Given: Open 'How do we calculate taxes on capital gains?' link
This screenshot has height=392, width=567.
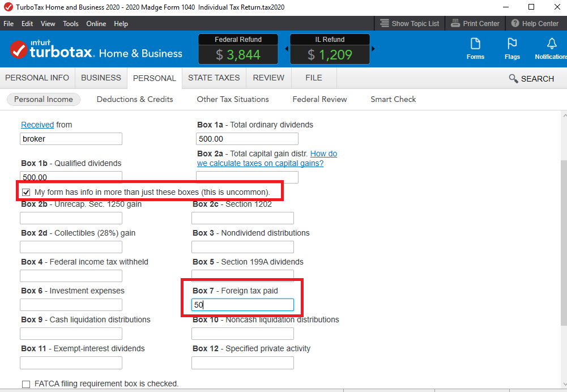Looking at the screenshot, I should click(x=267, y=159).
